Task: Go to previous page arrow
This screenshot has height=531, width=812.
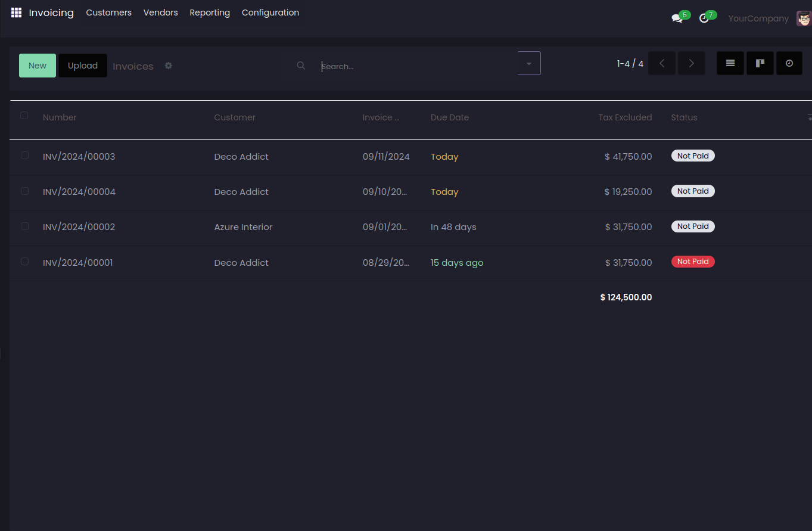Action: 662,63
